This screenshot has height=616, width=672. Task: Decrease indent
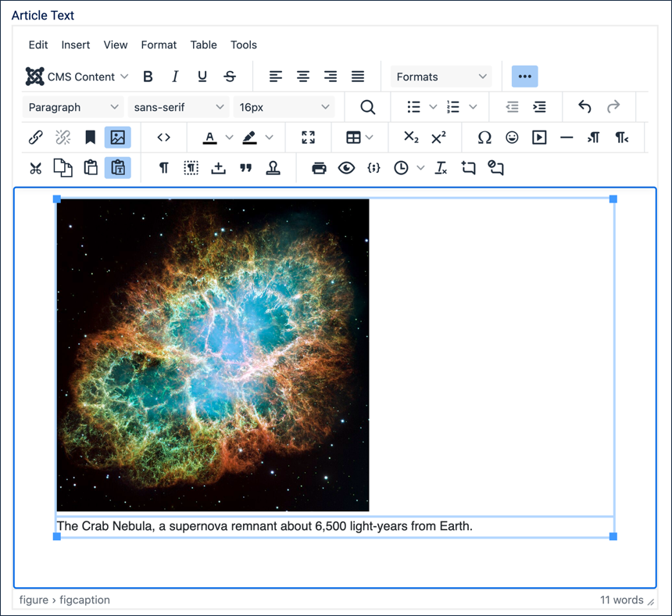click(x=512, y=107)
